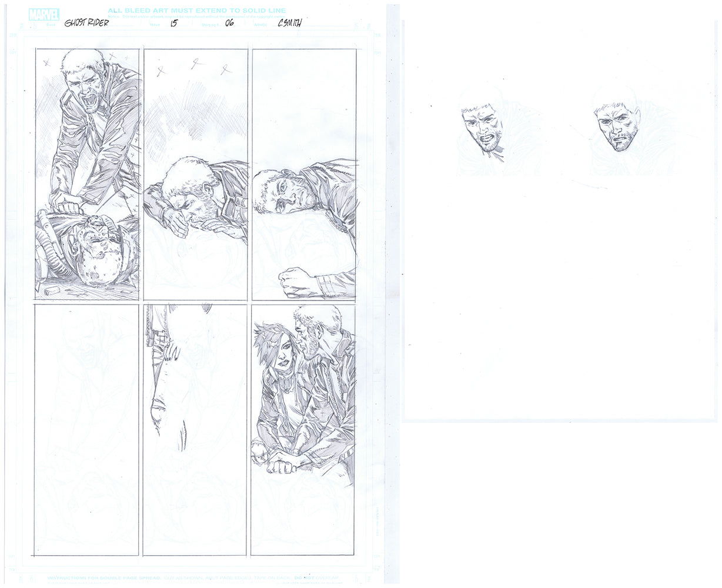
Task: Select the top-right panel with the clenched fist
Action: 304,174
